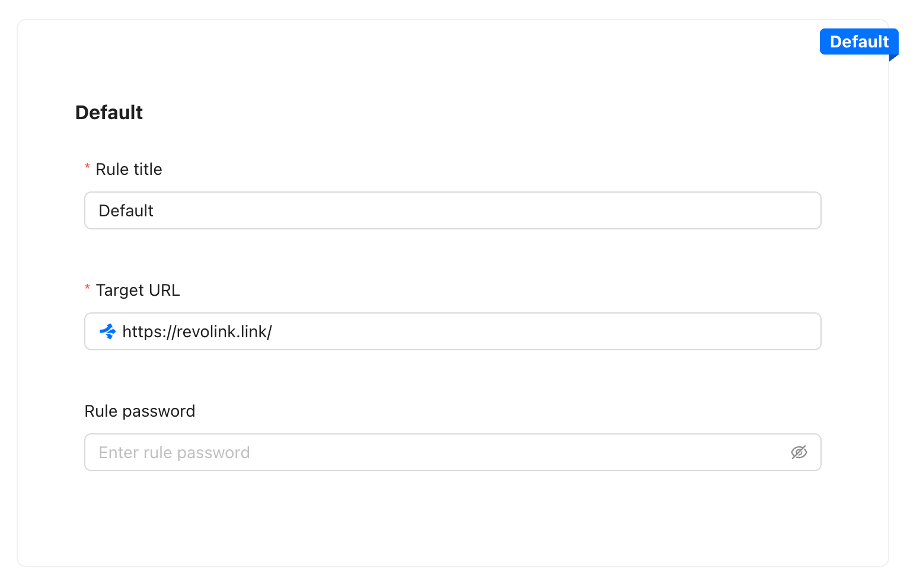
Task: Click the bold Default section heading
Action: pyautogui.click(x=109, y=113)
